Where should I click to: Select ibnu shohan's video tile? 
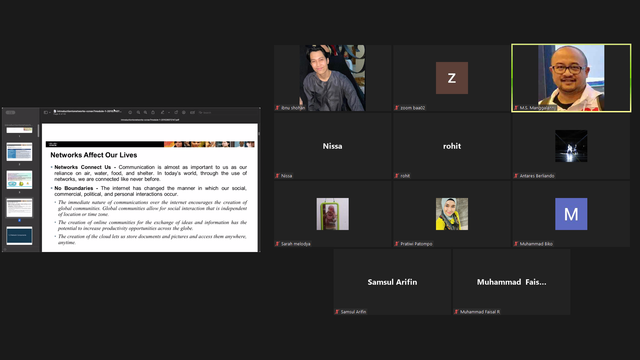(333, 78)
